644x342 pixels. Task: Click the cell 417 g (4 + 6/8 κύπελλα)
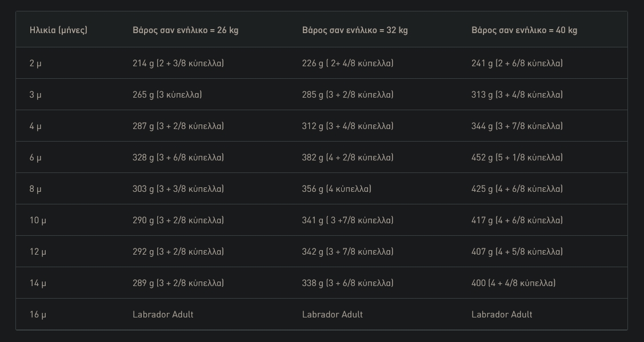517,220
